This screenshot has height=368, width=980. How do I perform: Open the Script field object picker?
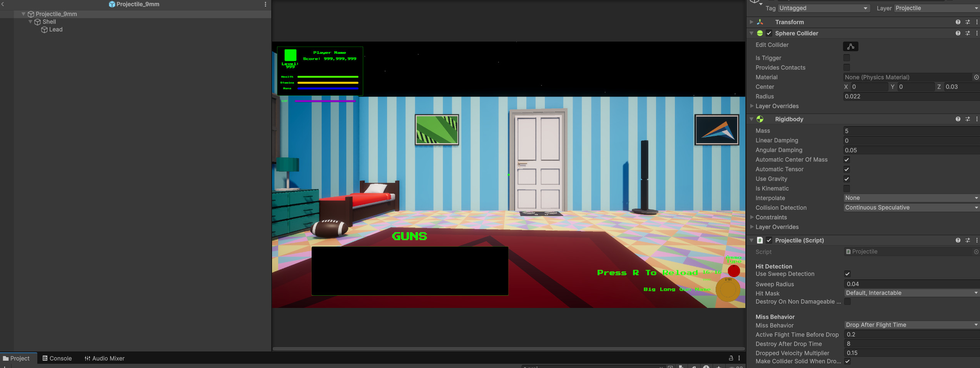976,252
